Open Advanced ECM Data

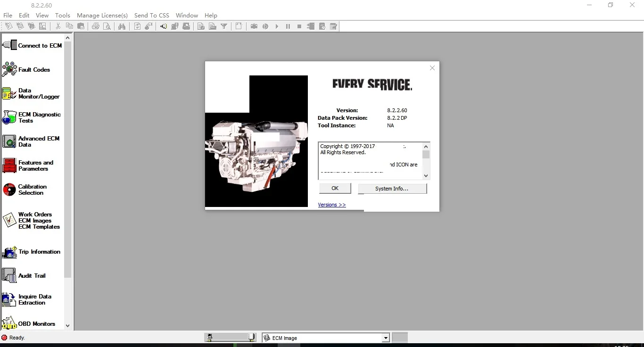pyautogui.click(x=31, y=141)
